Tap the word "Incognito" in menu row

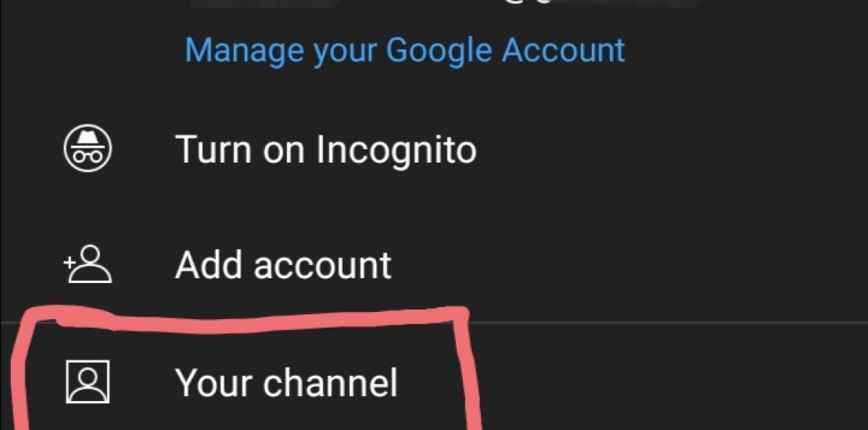(x=396, y=150)
